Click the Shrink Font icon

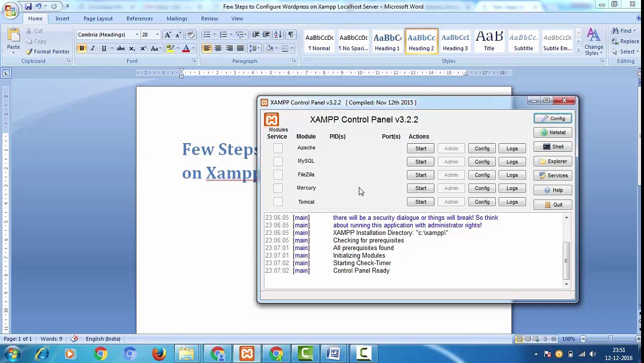tap(178, 35)
